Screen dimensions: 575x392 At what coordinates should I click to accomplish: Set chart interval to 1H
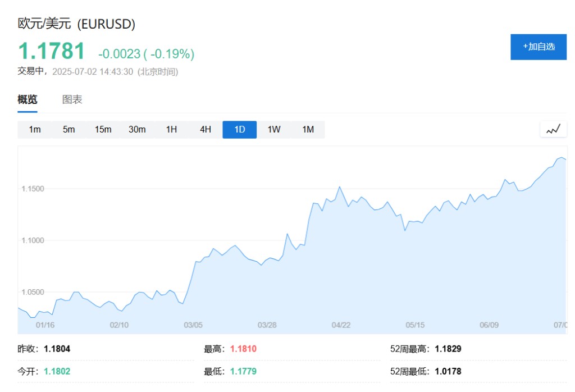pos(171,129)
